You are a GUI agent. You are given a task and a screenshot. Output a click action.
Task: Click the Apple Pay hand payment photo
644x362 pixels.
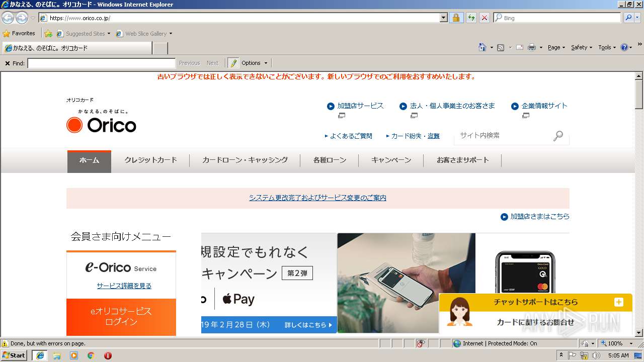pyautogui.click(x=406, y=283)
